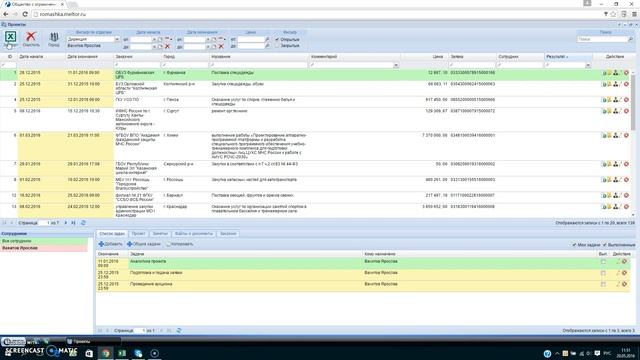Select 'Все сотрудники' in employees panel
640x360 pixels.
(44, 241)
